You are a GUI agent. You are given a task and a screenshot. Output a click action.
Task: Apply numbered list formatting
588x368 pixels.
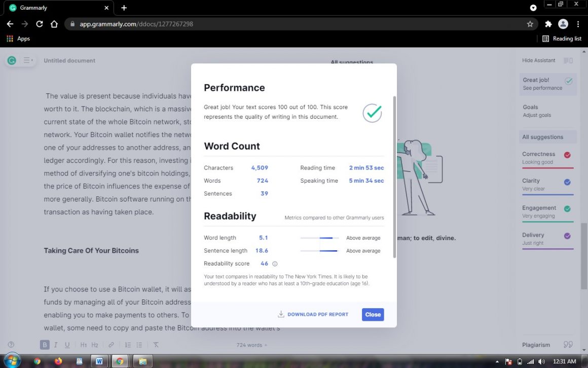tap(128, 345)
